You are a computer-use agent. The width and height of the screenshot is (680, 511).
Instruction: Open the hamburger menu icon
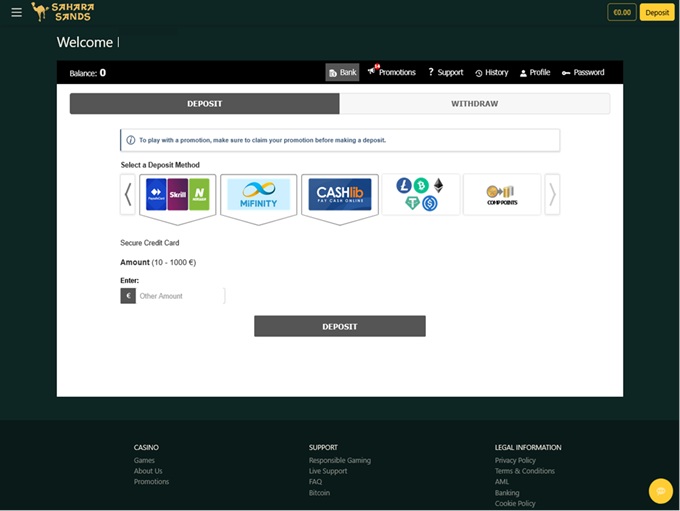coord(16,13)
